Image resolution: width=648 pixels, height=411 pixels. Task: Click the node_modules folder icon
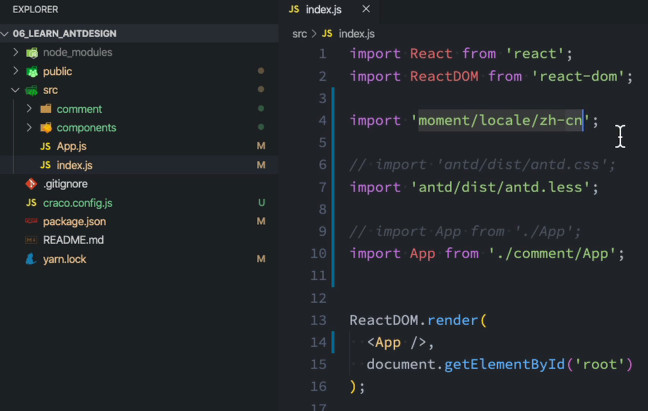32,52
